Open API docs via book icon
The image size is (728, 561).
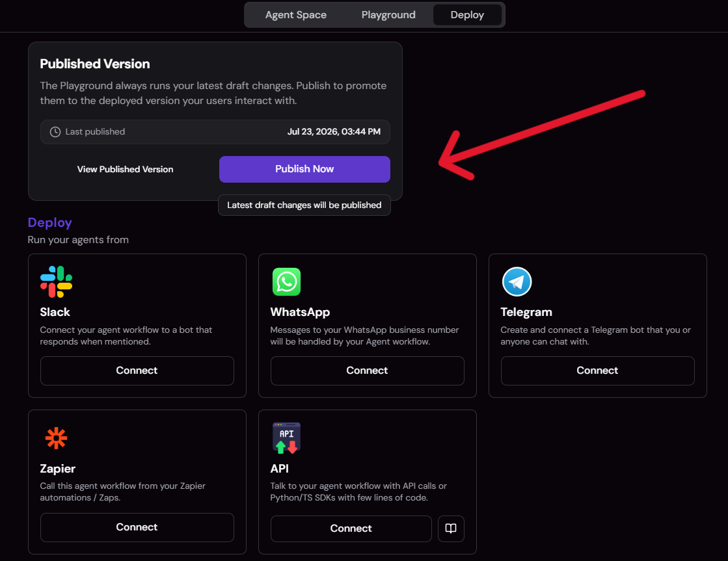pos(451,528)
